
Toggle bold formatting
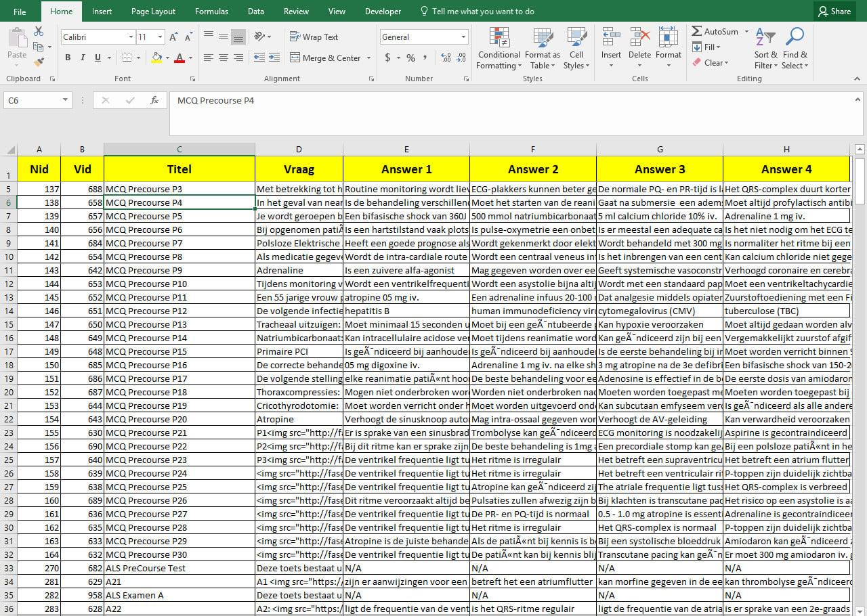[68, 58]
